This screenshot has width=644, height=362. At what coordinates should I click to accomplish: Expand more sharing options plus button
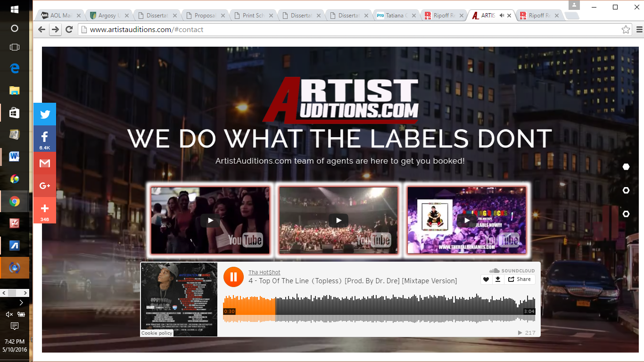coord(45,210)
